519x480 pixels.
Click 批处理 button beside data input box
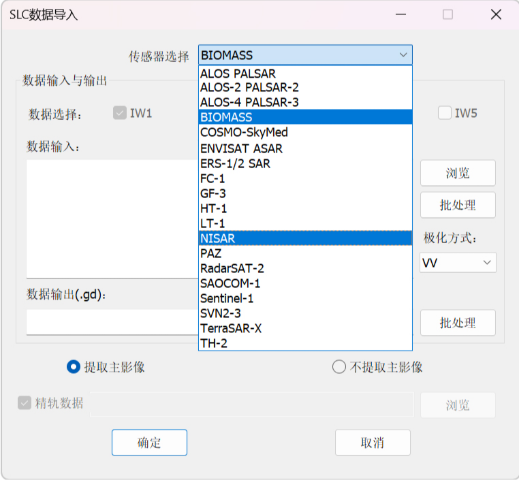coord(458,205)
